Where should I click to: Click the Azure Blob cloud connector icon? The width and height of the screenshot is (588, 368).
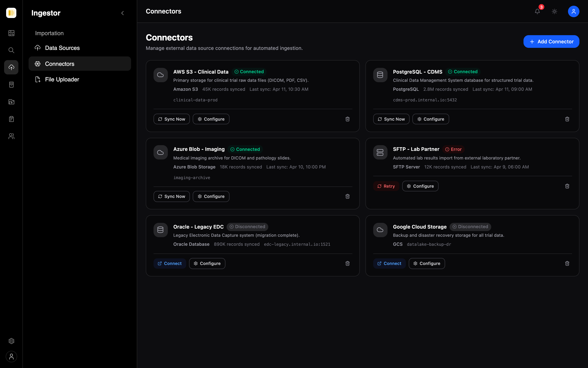coord(160,152)
